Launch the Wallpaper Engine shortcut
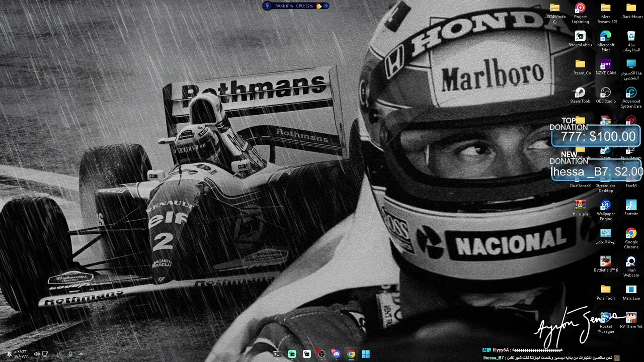644x362 pixels. click(606, 210)
